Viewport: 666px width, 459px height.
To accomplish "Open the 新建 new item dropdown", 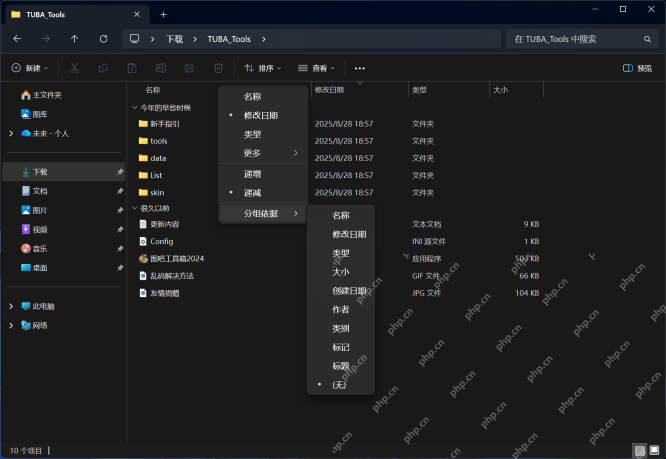I will point(30,68).
